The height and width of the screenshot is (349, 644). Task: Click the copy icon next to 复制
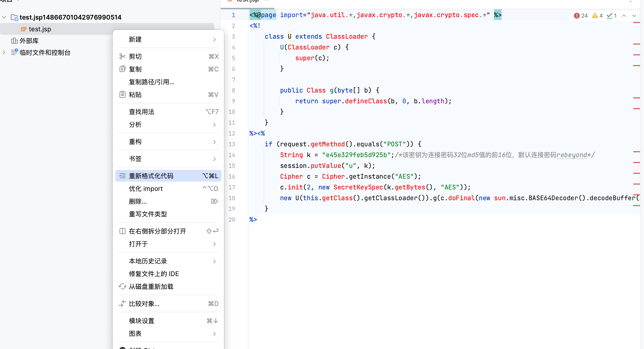122,69
